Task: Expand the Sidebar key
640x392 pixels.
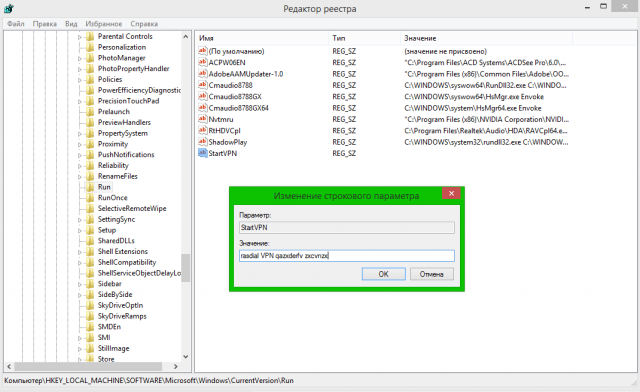Action: click(x=80, y=284)
